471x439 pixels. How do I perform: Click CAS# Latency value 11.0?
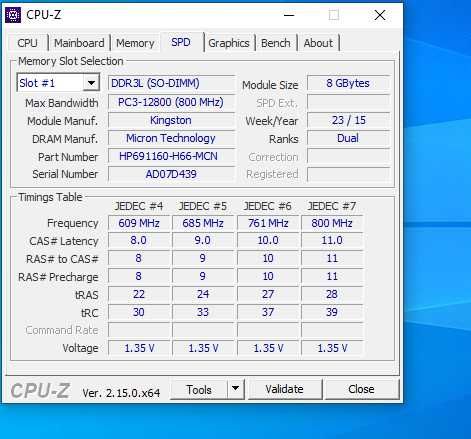pyautogui.click(x=332, y=240)
